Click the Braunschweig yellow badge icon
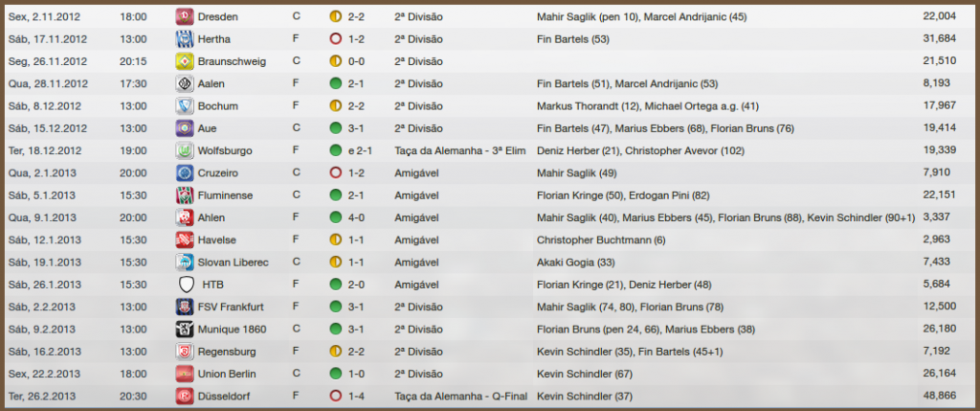This screenshot has height=411, width=980. click(185, 61)
